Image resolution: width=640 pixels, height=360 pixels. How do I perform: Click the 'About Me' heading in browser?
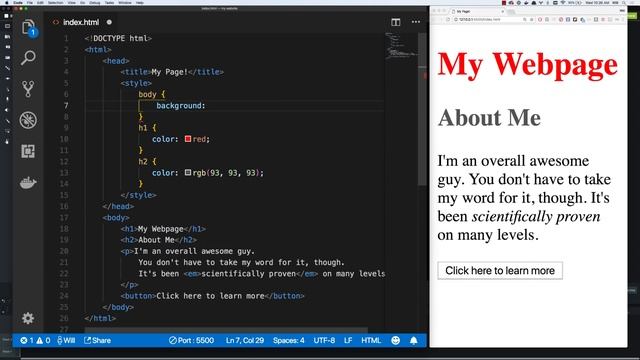coord(489,118)
